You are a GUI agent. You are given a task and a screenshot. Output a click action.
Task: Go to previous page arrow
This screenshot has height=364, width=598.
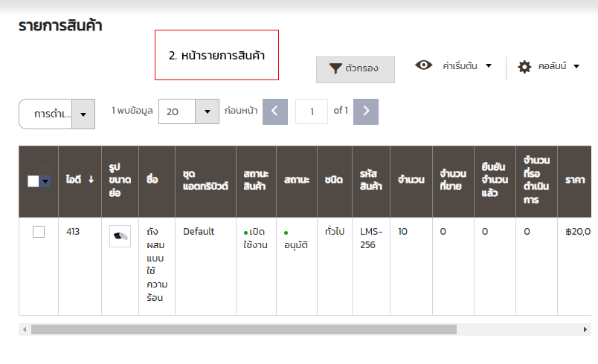[x=274, y=111]
